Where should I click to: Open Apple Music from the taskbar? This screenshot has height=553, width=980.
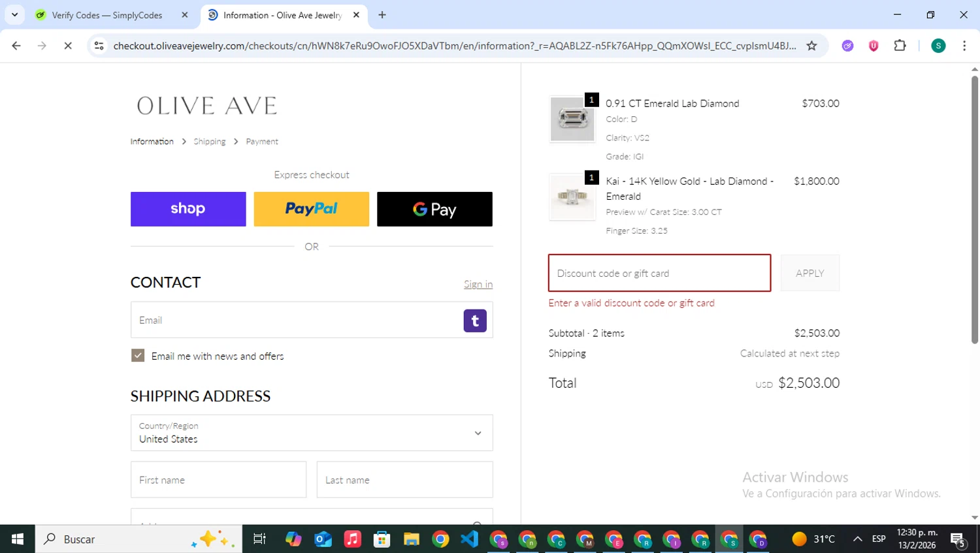(x=353, y=539)
